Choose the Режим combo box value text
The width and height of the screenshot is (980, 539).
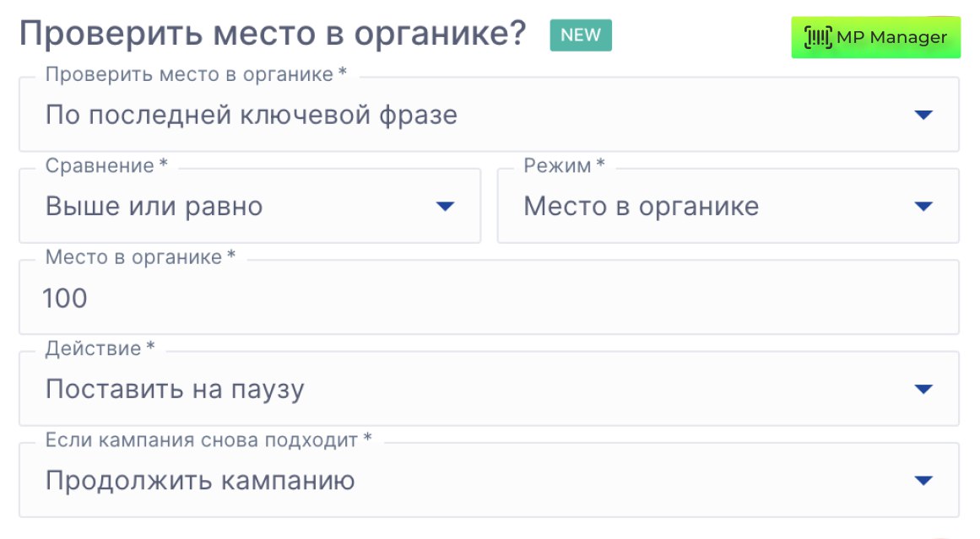(x=641, y=207)
